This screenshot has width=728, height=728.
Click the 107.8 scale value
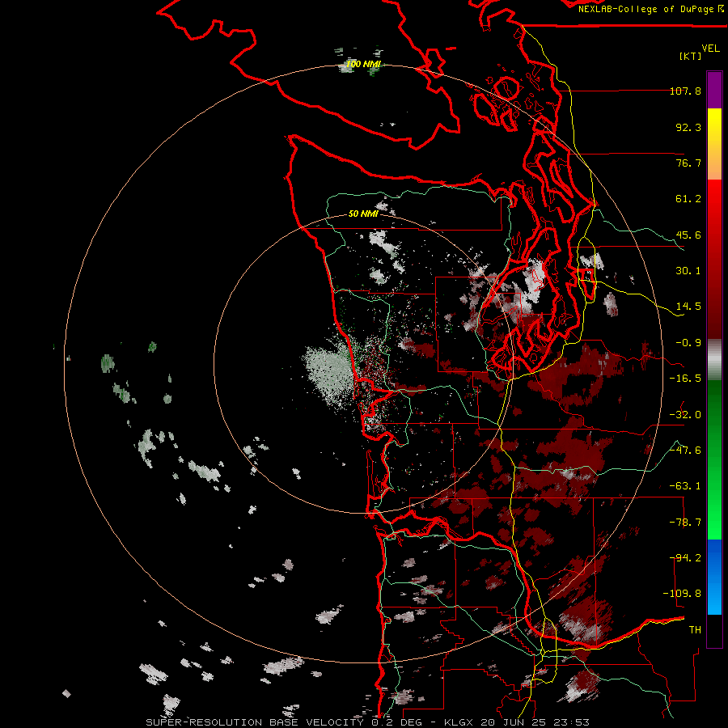pos(685,91)
